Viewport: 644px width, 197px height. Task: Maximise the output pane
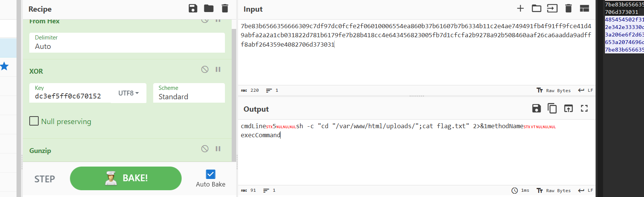(x=584, y=109)
